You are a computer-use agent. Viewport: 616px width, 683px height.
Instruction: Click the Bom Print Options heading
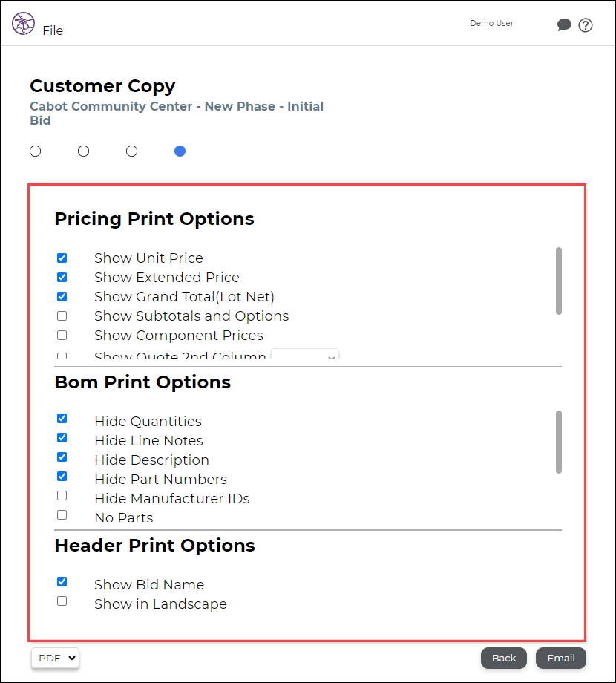click(142, 382)
